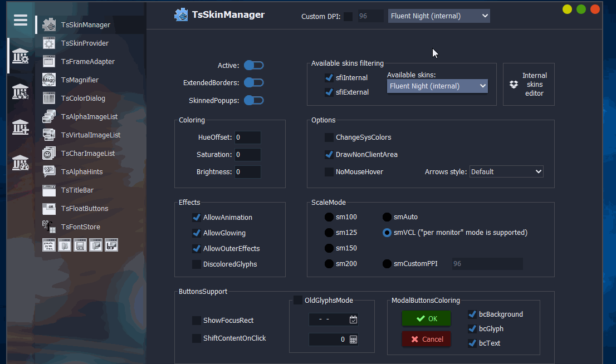
Task: Toggle the Active switch off
Action: tap(254, 66)
